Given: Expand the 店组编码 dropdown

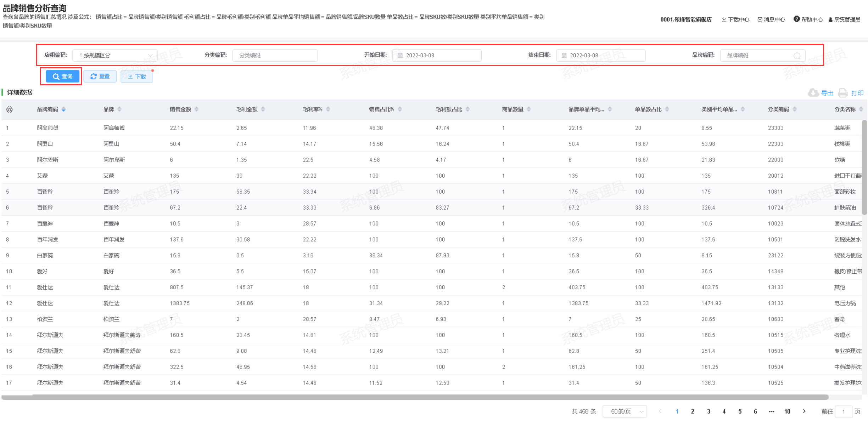Looking at the screenshot, I should pyautogui.click(x=115, y=56).
